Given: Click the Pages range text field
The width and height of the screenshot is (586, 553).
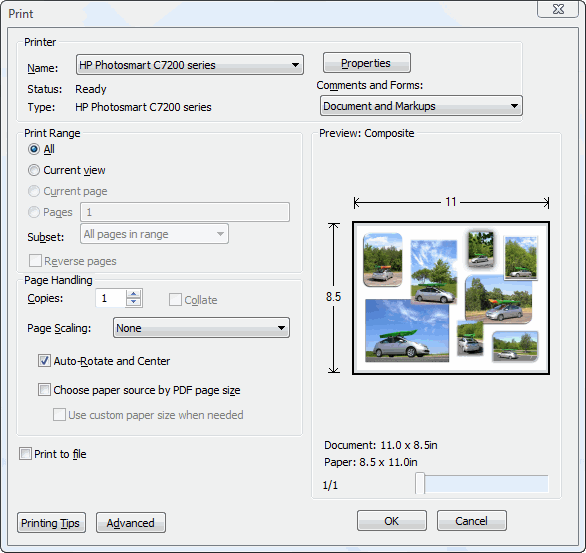Looking at the screenshot, I should pyautogui.click(x=185, y=212).
